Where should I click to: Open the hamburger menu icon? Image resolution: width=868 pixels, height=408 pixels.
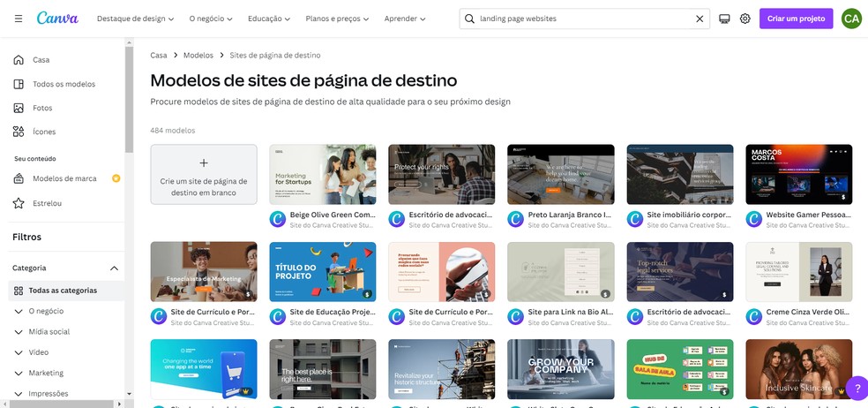pyautogui.click(x=19, y=19)
